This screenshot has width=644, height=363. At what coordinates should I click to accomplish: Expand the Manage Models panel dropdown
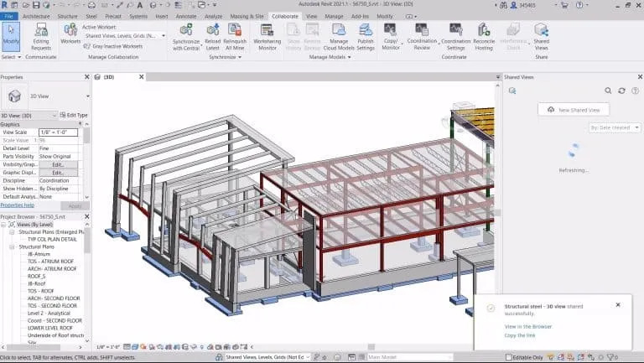click(x=330, y=57)
